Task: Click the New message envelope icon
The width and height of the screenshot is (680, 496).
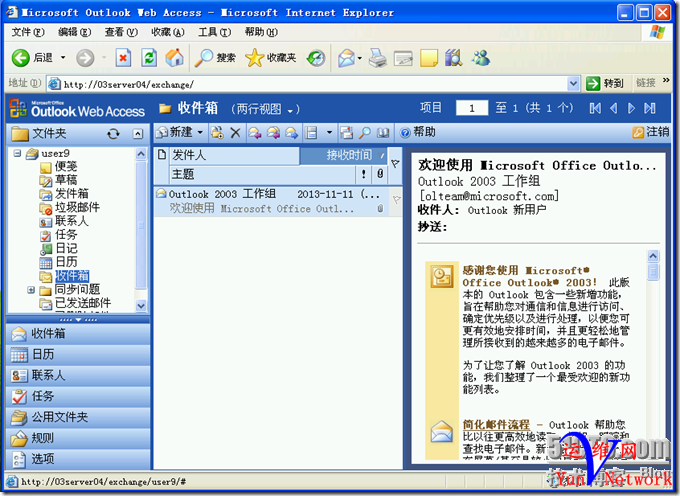Action: pyautogui.click(x=162, y=133)
